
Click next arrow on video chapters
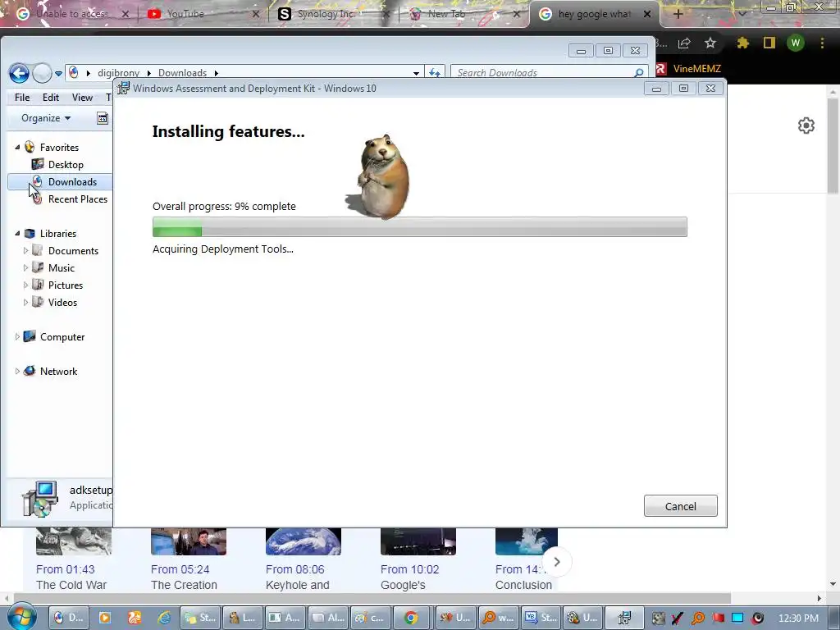coord(557,562)
